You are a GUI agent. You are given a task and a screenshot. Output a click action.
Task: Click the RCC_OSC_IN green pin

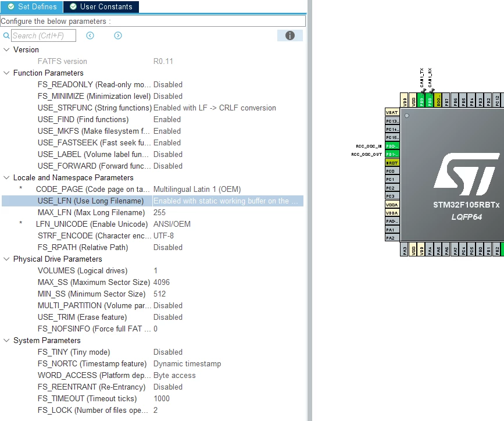[392, 146]
